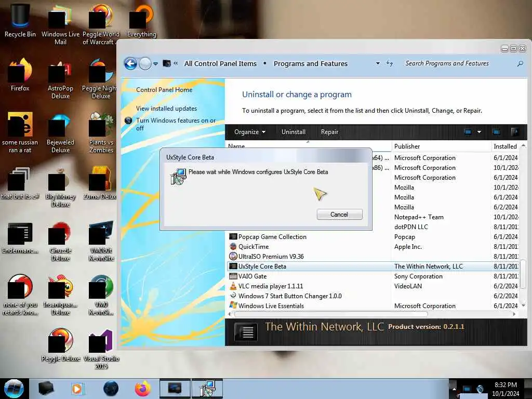Image resolution: width=532 pixels, height=399 pixels.
Task: Click the Control Panel taskbar button
Action: tap(176, 389)
